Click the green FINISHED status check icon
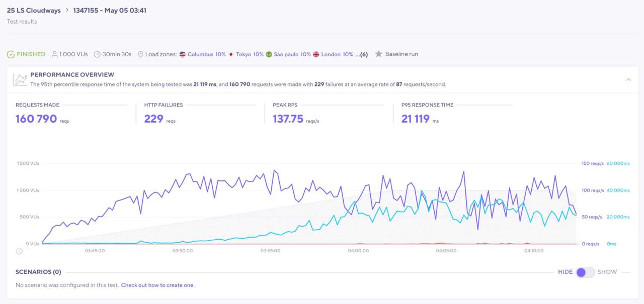Viewport: 644px width, 304px height. coord(11,54)
